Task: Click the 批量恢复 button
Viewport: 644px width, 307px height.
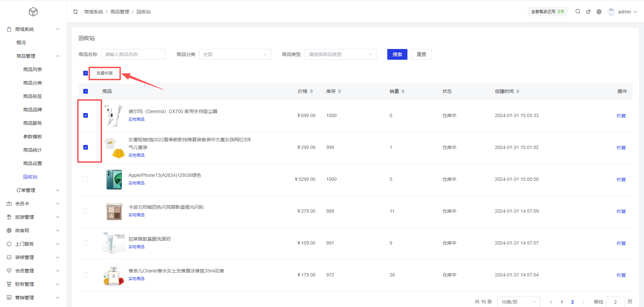Action: pyautogui.click(x=105, y=73)
